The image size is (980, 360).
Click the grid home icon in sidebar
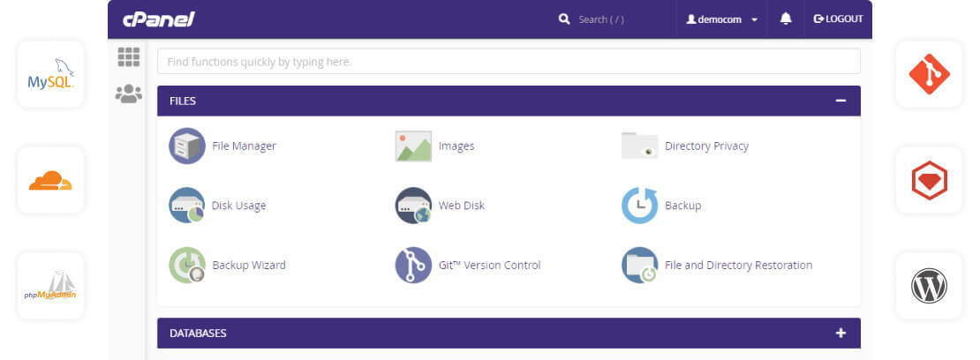click(129, 57)
